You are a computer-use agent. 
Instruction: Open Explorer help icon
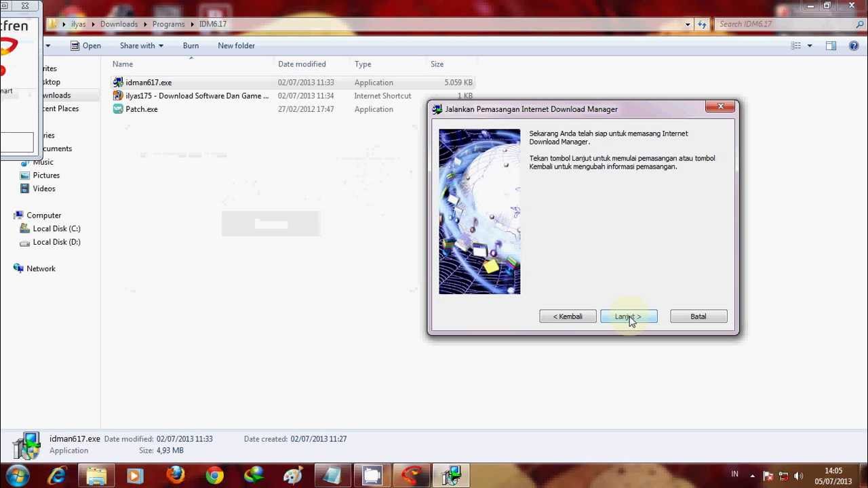point(854,46)
